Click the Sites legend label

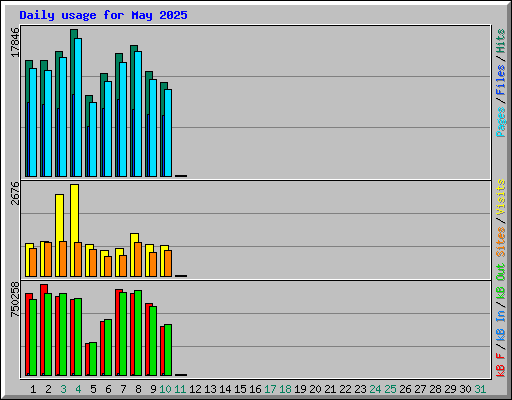pyautogui.click(x=501, y=242)
